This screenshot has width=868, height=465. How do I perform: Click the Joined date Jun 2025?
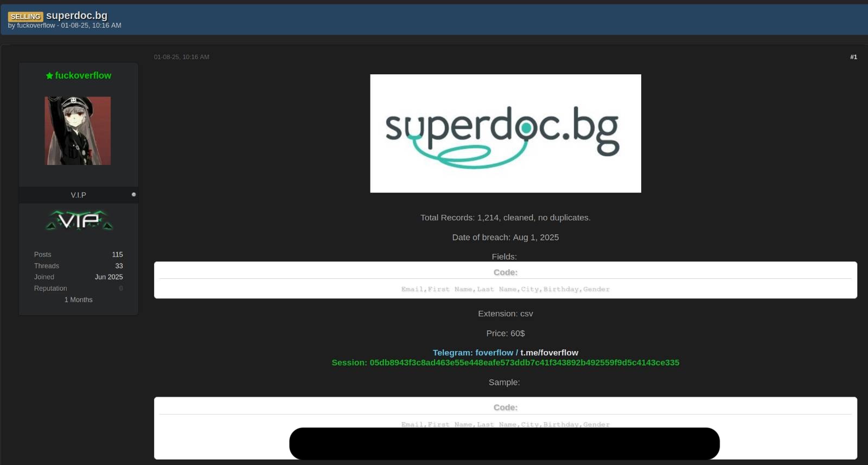pos(109,277)
